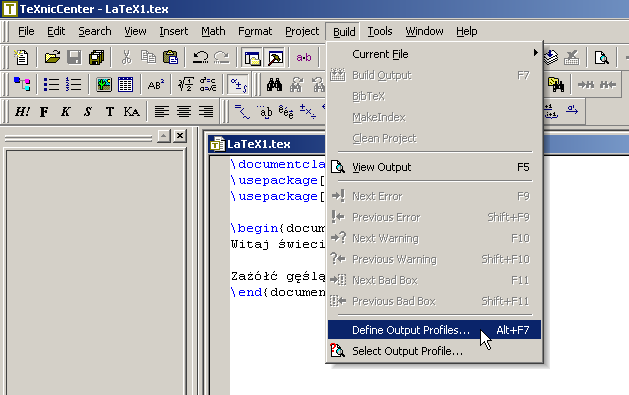629x395 pixels.
Task: Open the Search menu
Action: click(95, 31)
